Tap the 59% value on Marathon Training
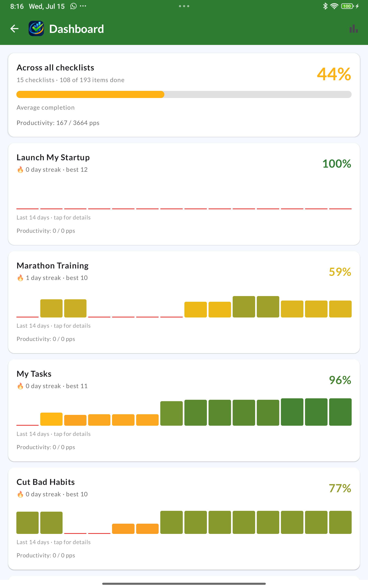 340,272
